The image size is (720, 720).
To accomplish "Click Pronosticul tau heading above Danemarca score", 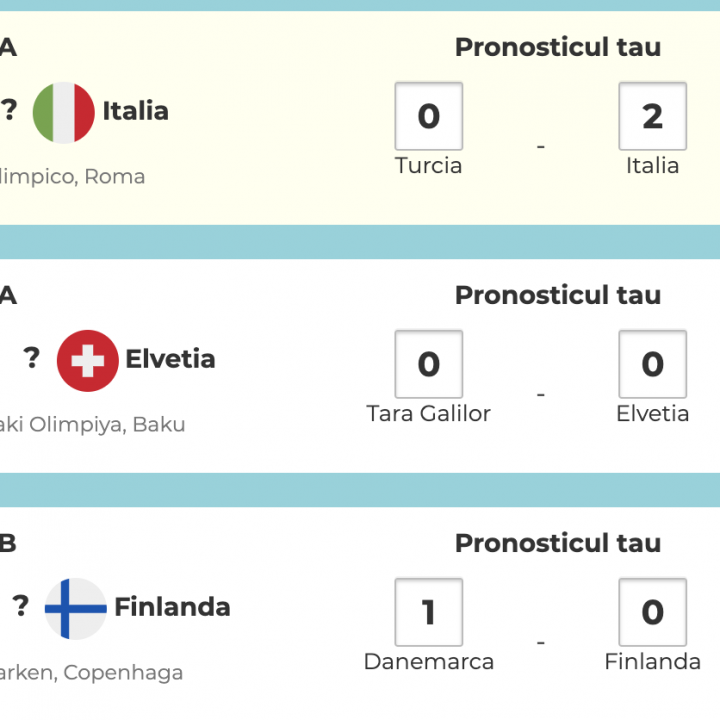I will [x=557, y=543].
